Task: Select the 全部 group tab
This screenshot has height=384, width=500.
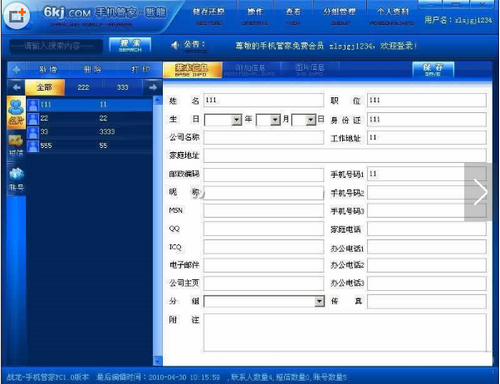Action: coord(45,88)
